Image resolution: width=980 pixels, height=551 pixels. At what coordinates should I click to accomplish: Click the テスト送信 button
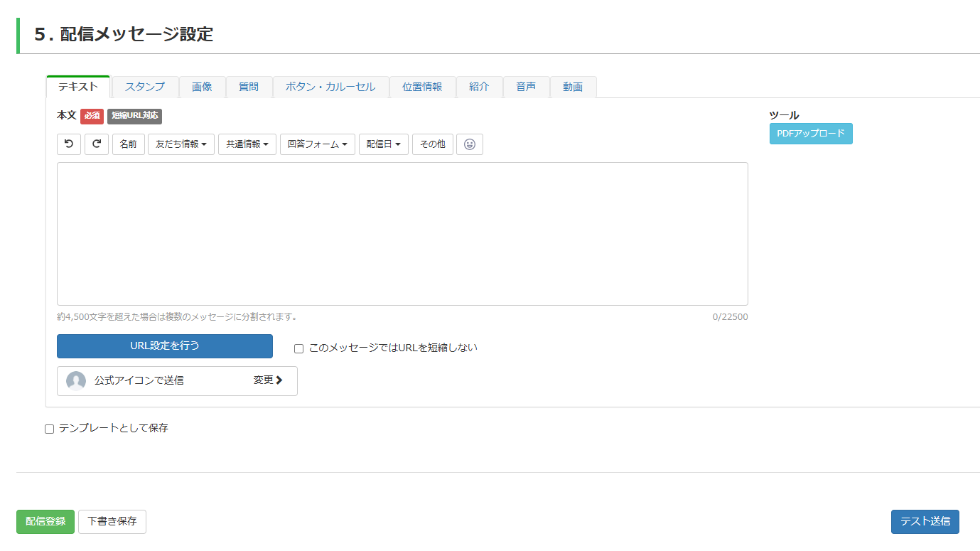tap(925, 521)
